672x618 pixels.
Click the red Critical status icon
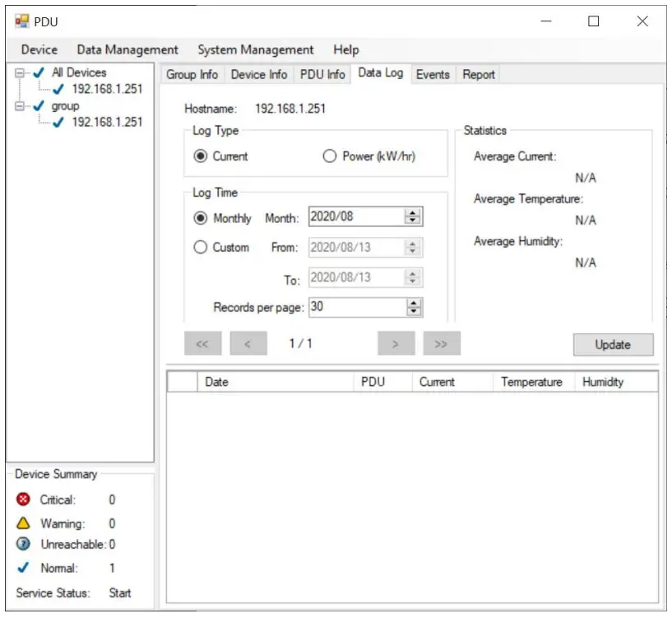(23, 500)
